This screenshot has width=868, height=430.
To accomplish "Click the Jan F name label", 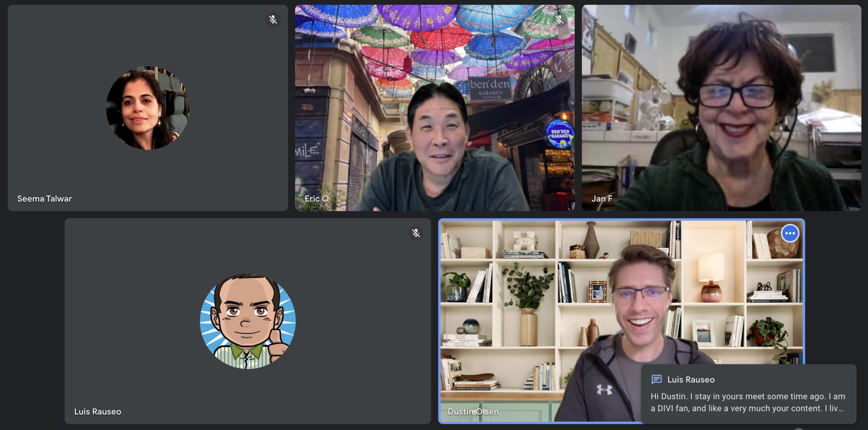I will pyautogui.click(x=602, y=199).
